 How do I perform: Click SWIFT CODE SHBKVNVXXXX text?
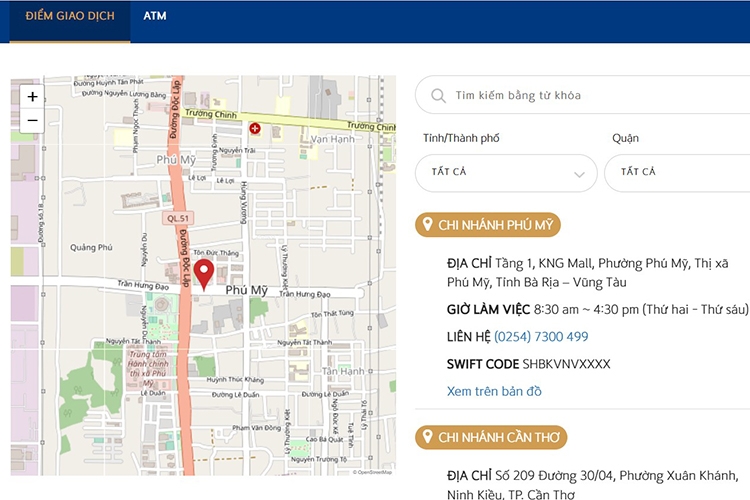(529, 364)
